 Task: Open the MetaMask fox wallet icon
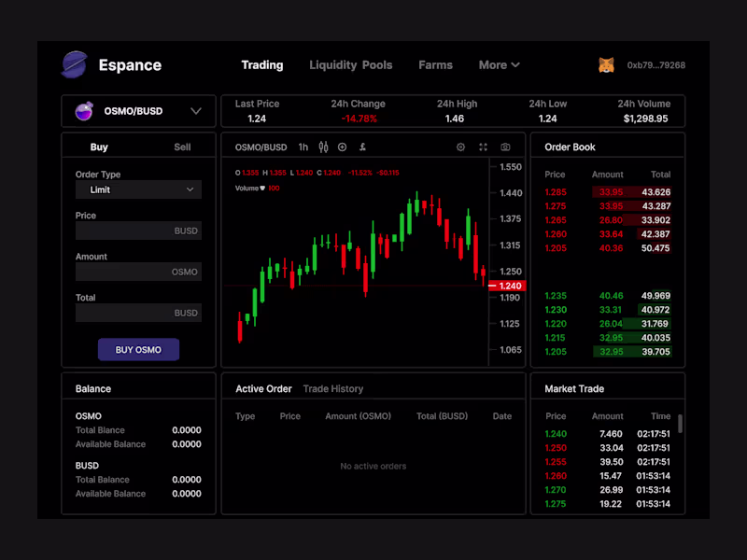[606, 64]
